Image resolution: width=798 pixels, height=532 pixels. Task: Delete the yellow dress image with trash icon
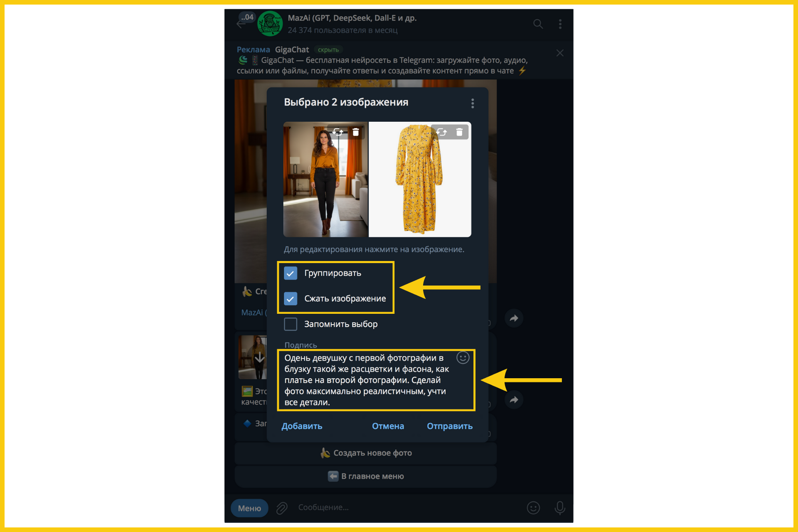click(459, 132)
